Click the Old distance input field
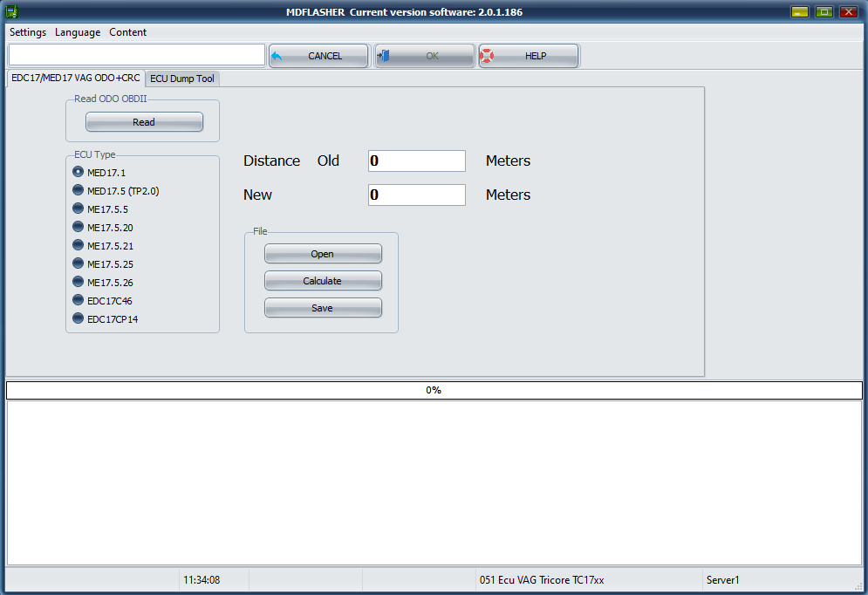The height and width of the screenshot is (595, 868). [x=416, y=161]
